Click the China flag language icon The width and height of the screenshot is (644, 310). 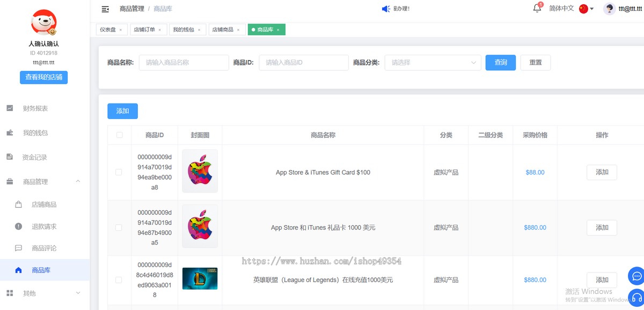pyautogui.click(x=583, y=9)
